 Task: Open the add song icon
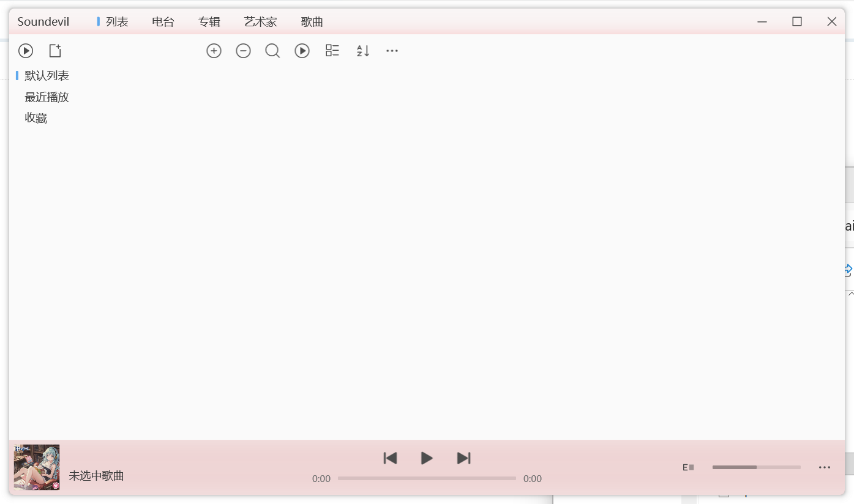[x=214, y=51]
